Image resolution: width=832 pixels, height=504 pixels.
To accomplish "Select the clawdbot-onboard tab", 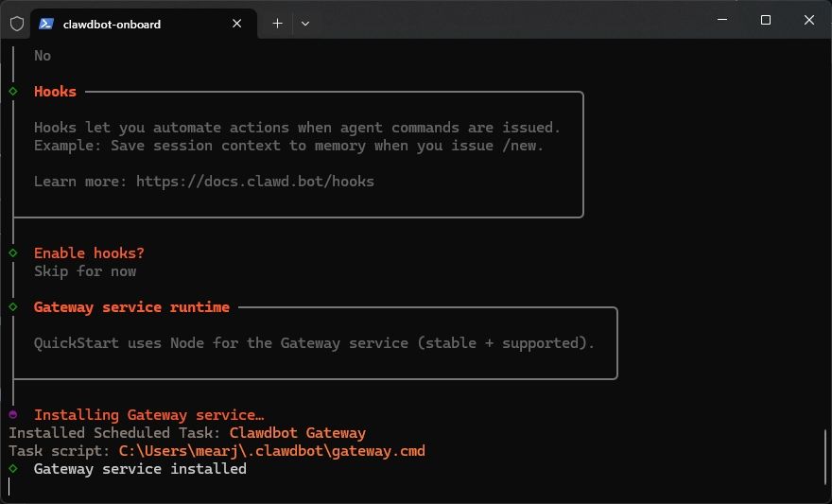I will click(x=144, y=24).
